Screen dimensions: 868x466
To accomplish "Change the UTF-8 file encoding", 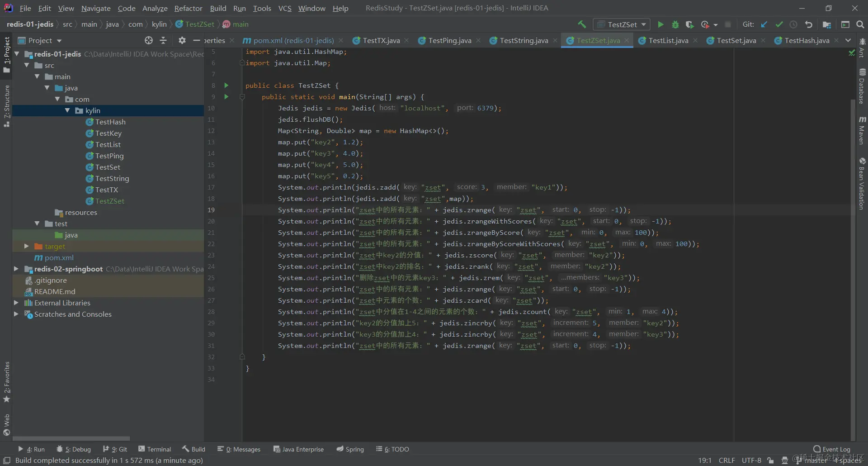I will click(751, 460).
